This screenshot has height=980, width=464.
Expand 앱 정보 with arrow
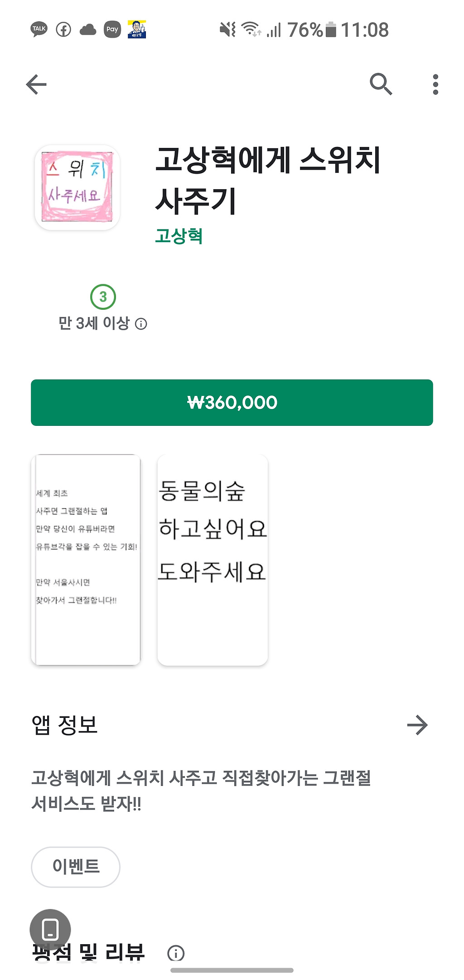click(x=417, y=725)
